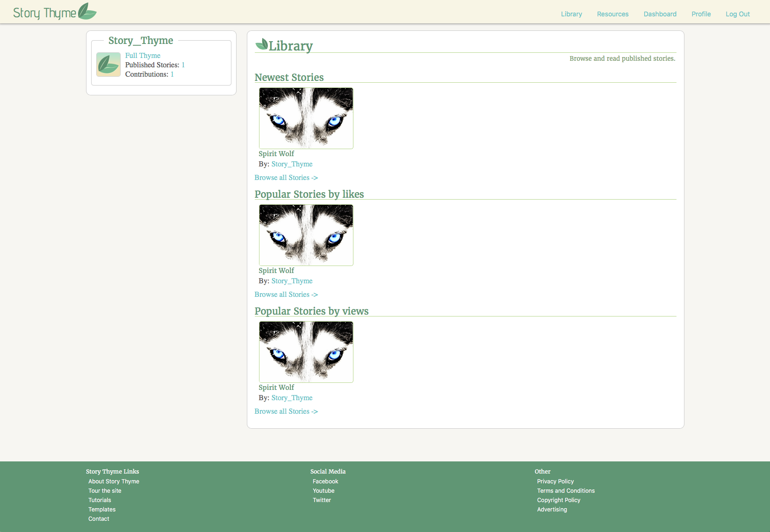Click the Other footer heading
The image size is (770, 532).
pyautogui.click(x=542, y=472)
